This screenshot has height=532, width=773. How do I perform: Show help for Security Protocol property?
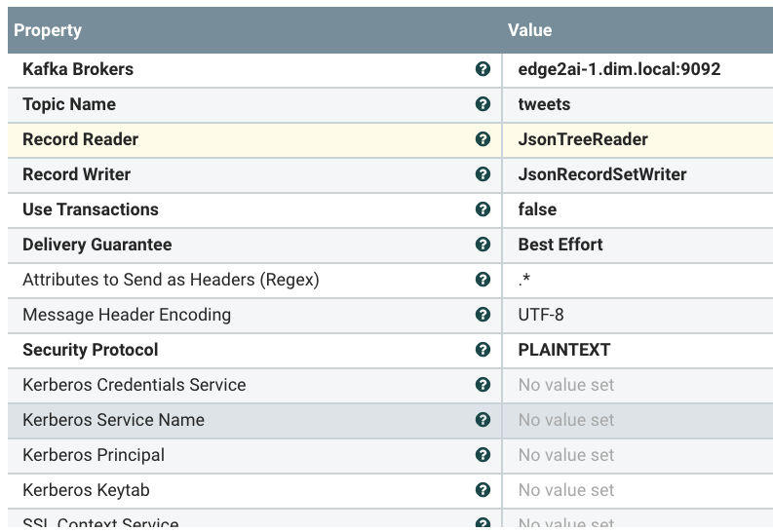[x=482, y=350]
